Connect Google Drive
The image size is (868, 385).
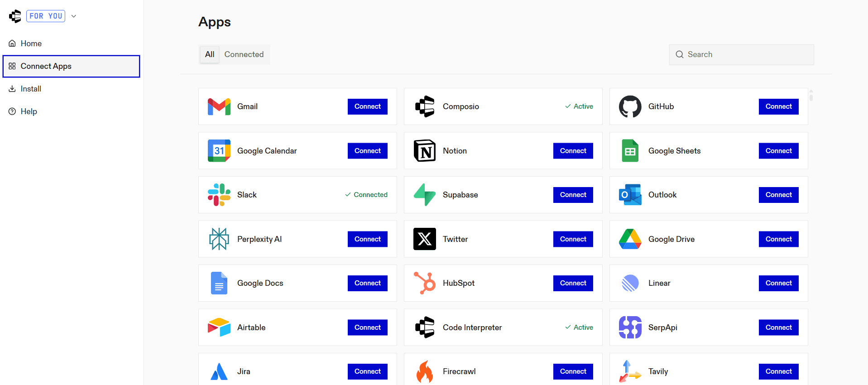[779, 239]
